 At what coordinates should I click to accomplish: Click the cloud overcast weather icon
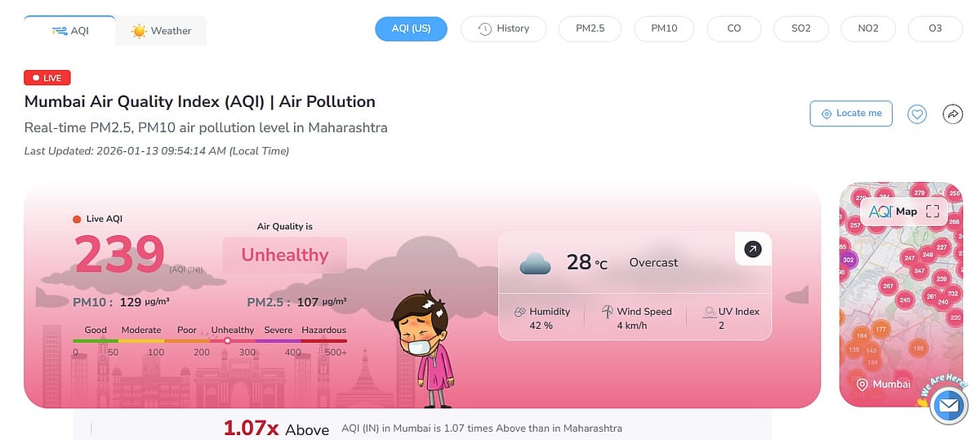pos(535,264)
